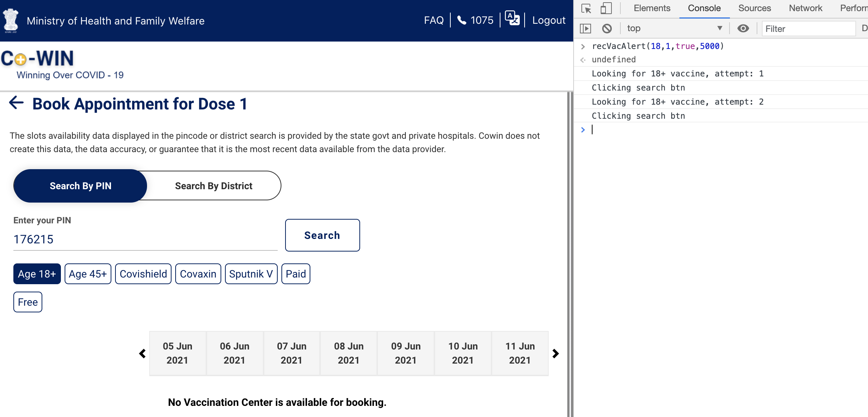
Task: Logout from the Co-WIN portal
Action: [548, 20]
